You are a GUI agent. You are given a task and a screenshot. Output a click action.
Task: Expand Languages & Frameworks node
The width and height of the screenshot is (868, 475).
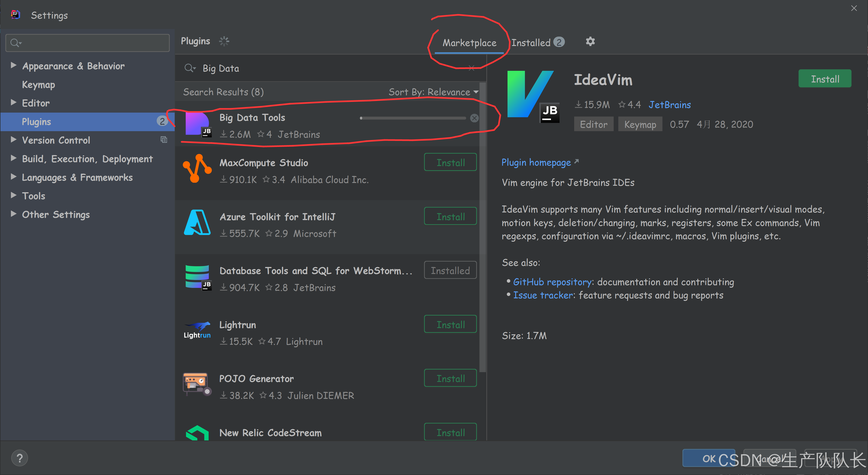click(13, 177)
